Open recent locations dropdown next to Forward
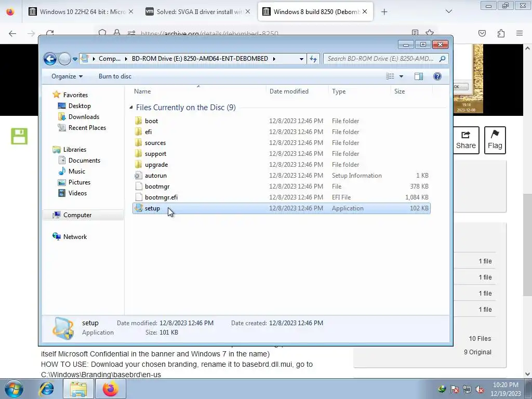Screen dimensions: 532x399 75,59
